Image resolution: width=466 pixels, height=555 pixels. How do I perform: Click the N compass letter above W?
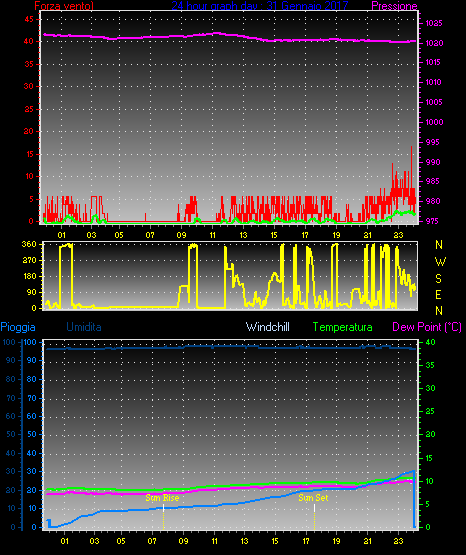439,245
